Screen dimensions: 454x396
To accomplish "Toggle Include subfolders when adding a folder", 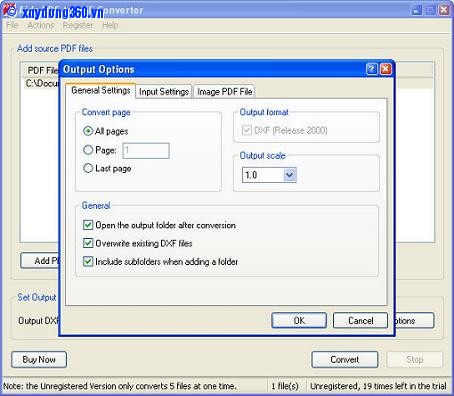I will [88, 261].
